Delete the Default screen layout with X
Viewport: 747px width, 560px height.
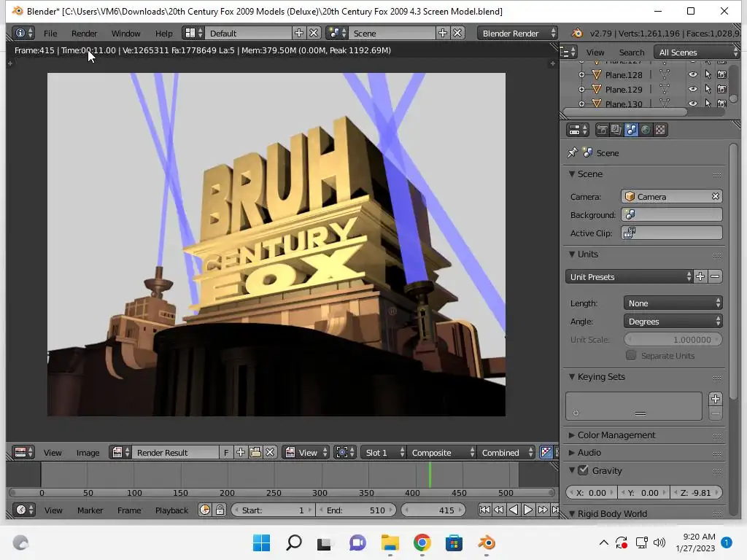click(x=314, y=33)
